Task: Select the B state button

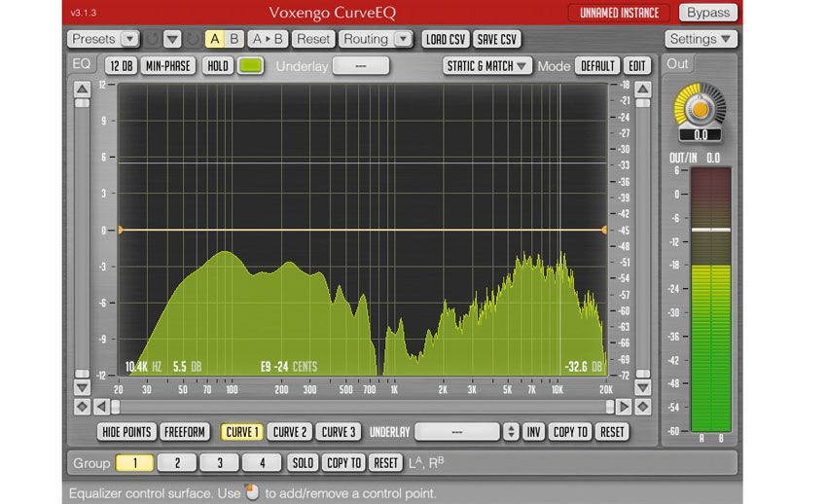Action: tap(234, 39)
